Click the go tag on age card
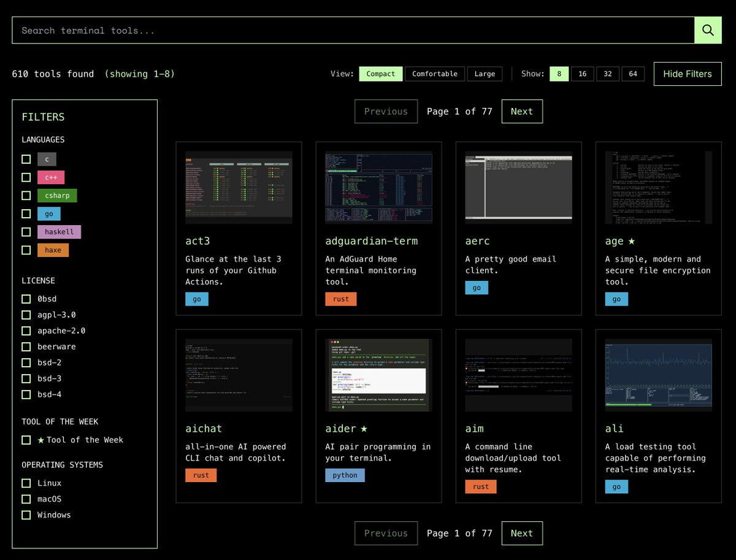The width and height of the screenshot is (736, 560). pos(616,299)
